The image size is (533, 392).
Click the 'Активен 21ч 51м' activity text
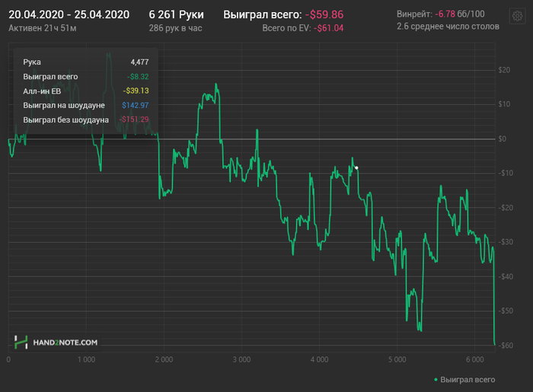[x=43, y=28]
